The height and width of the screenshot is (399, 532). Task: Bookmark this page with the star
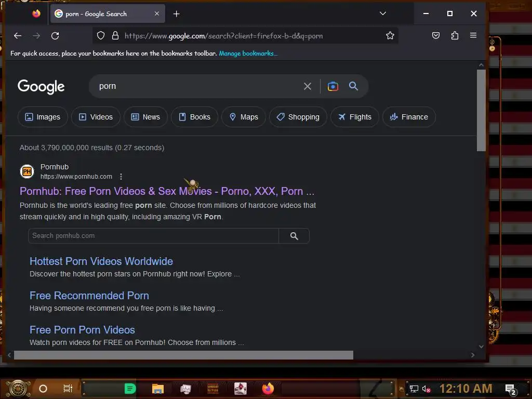pos(390,36)
